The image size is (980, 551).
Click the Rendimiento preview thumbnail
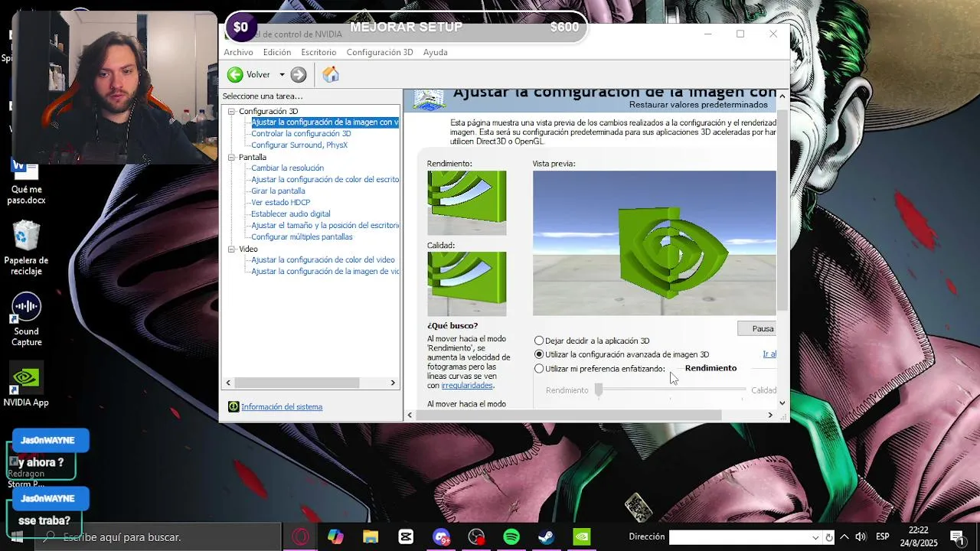(466, 202)
